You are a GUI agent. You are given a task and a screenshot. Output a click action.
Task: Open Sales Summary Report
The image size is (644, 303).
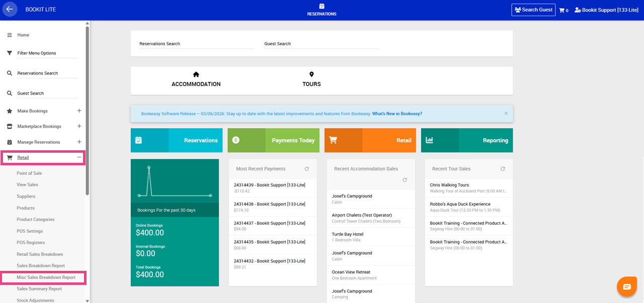click(x=39, y=289)
